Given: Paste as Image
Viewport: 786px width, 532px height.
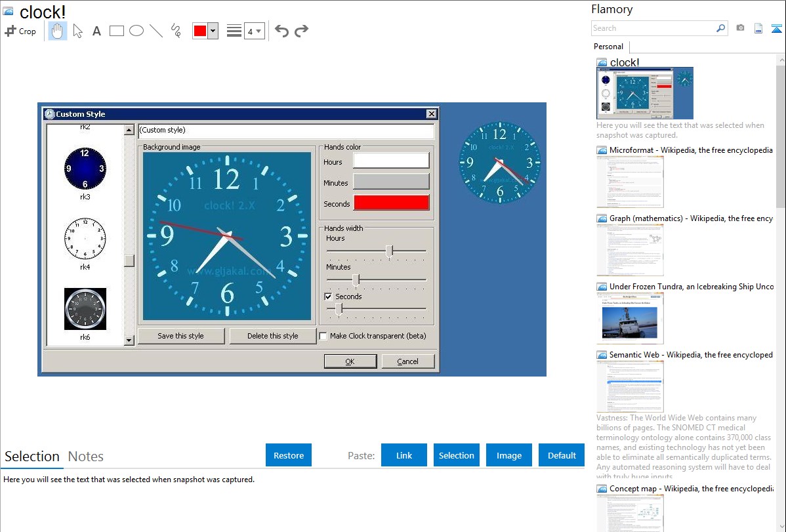Looking at the screenshot, I should tap(508, 455).
